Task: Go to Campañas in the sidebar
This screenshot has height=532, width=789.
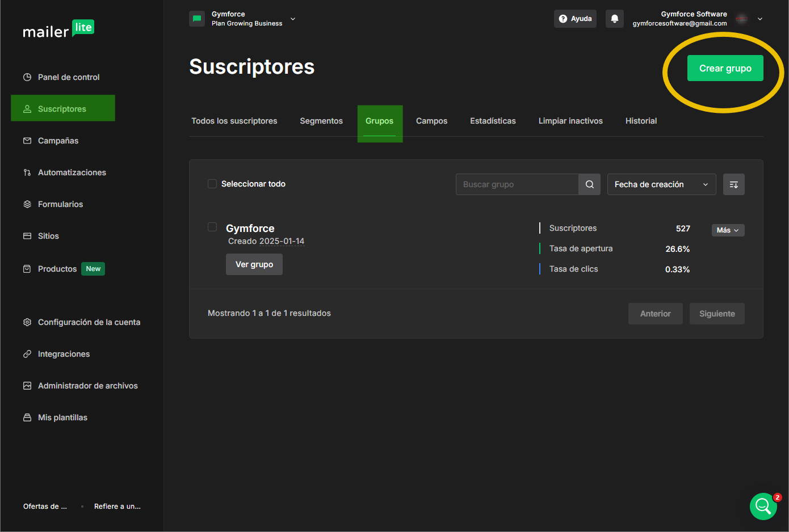Action: pos(58,141)
